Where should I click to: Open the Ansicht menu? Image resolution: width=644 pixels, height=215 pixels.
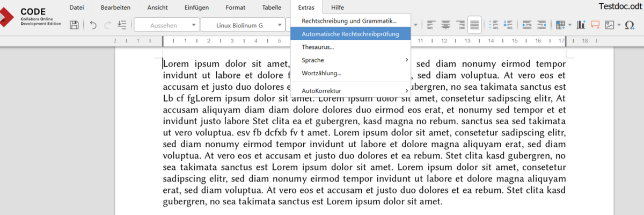coord(157,8)
